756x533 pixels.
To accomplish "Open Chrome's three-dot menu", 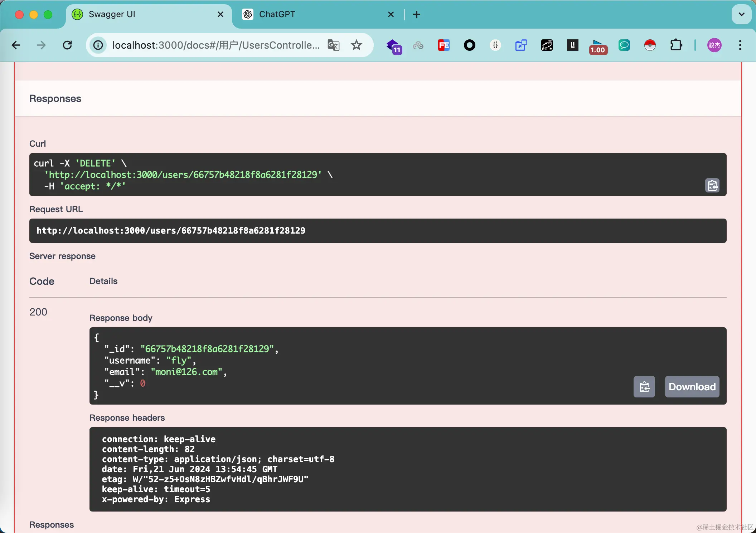I will pos(740,45).
